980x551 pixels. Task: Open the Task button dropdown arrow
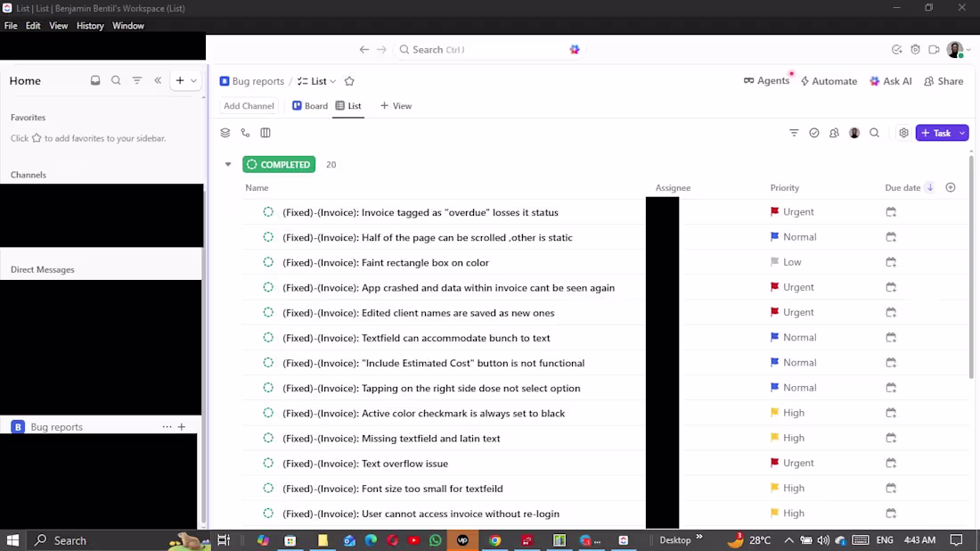[x=962, y=133]
